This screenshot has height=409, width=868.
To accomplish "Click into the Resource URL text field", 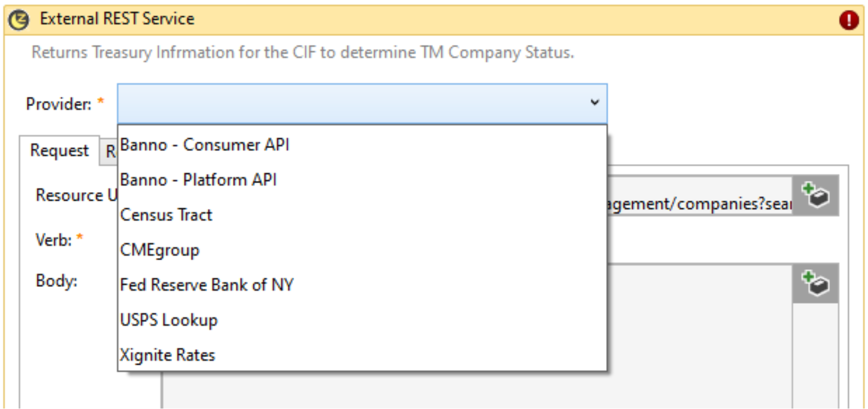I will pyautogui.click(x=697, y=204).
